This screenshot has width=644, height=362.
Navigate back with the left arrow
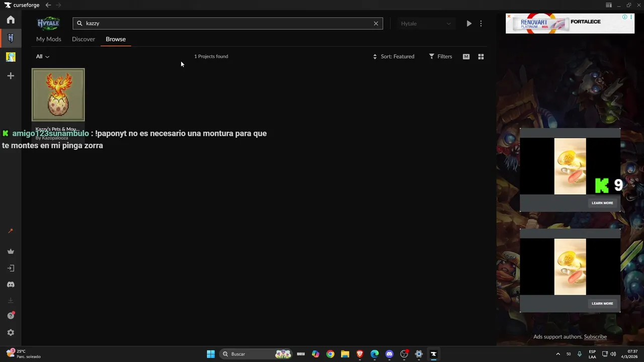[48, 5]
